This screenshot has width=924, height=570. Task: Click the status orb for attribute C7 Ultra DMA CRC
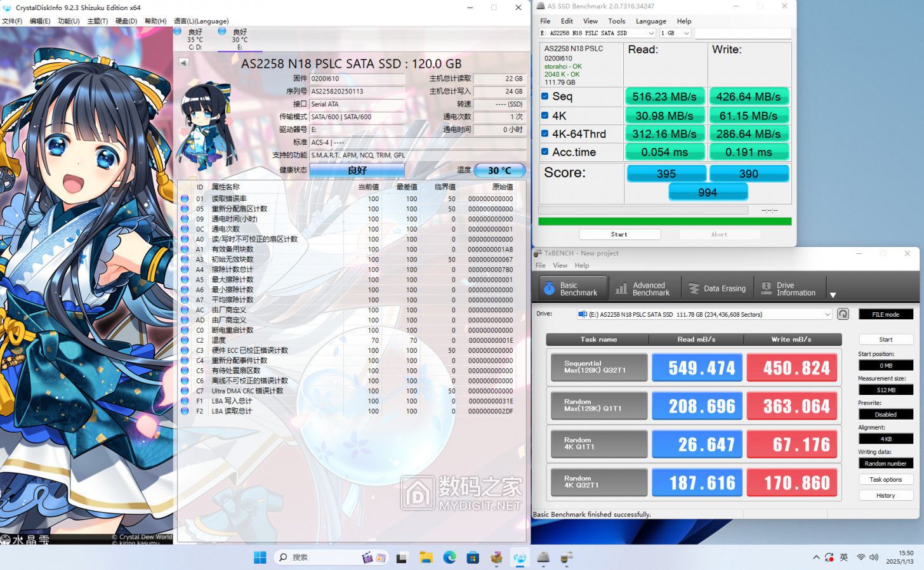click(x=185, y=391)
